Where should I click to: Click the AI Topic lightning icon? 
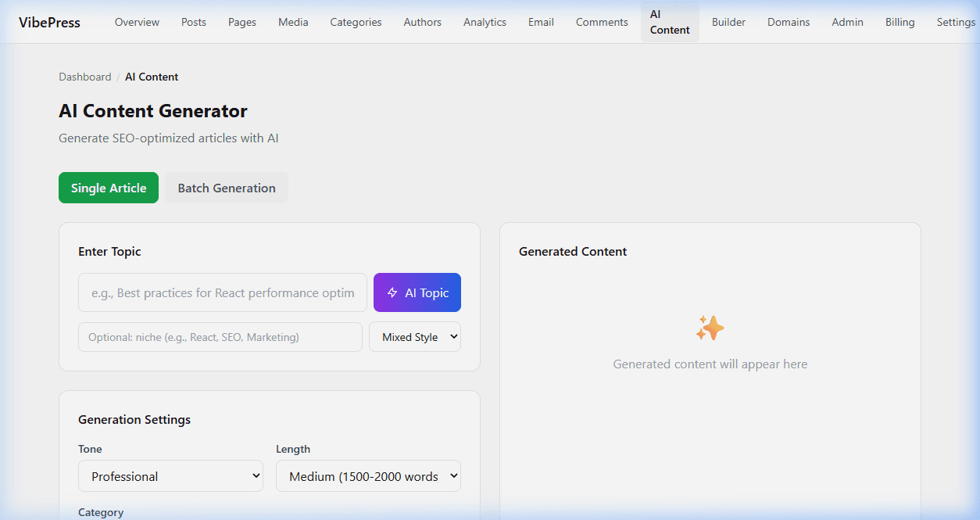coord(391,292)
